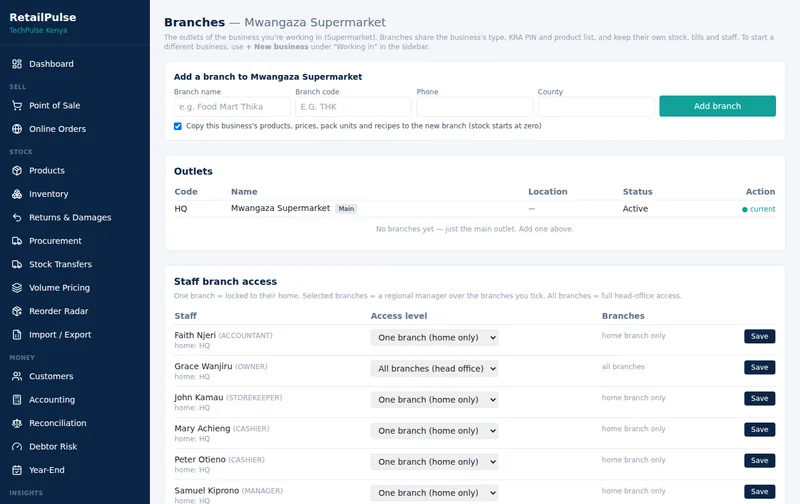
Task: Focus the Phone input field
Action: (x=474, y=107)
